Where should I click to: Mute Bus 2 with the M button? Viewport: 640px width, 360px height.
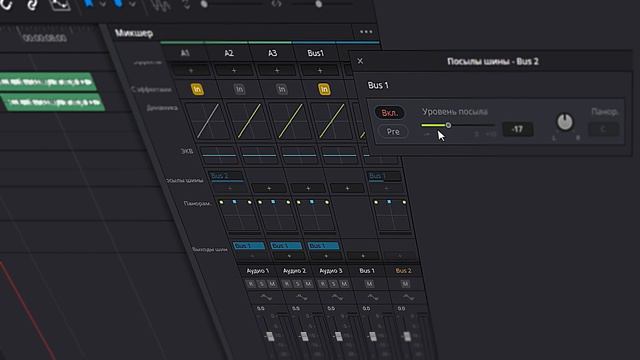[405, 284]
